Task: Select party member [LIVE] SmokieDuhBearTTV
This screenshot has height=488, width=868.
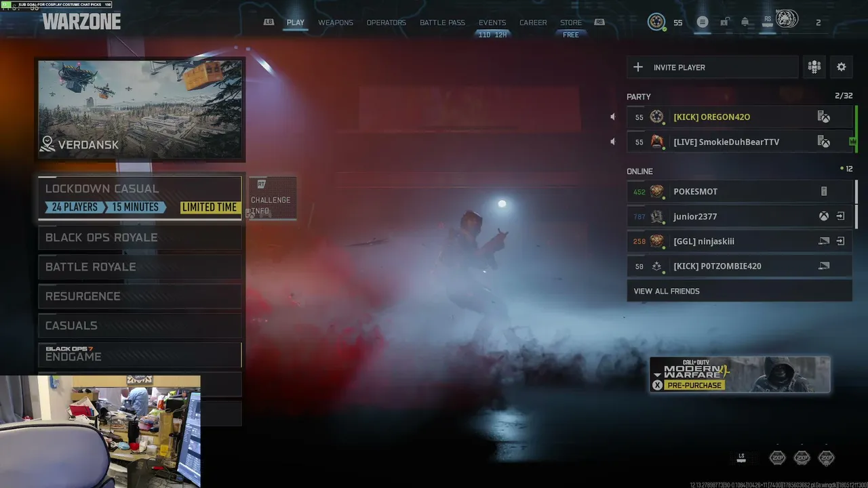Action: pos(739,142)
